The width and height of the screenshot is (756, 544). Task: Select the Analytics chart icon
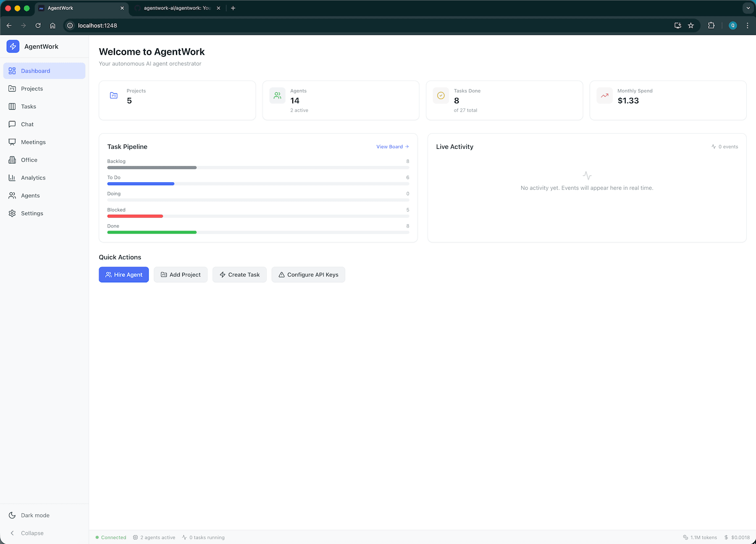[x=12, y=177]
